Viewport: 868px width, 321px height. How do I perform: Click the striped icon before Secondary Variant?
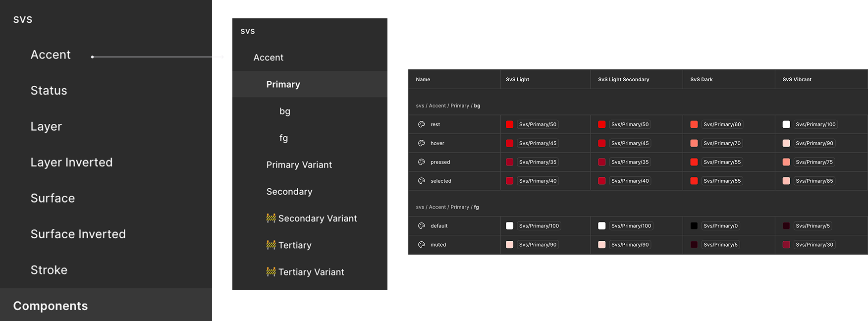[271, 218]
